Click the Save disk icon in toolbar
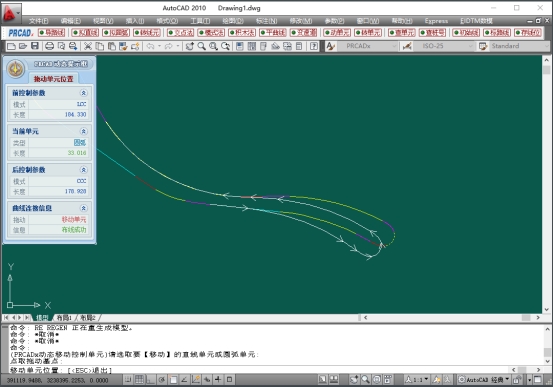The width and height of the screenshot is (553, 387). (x=35, y=46)
